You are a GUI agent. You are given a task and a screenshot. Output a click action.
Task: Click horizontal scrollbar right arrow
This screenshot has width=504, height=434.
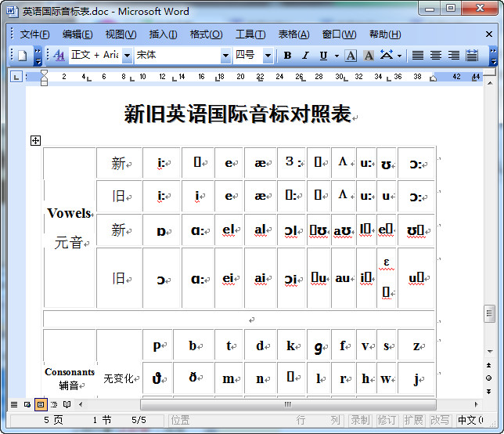[x=476, y=404]
